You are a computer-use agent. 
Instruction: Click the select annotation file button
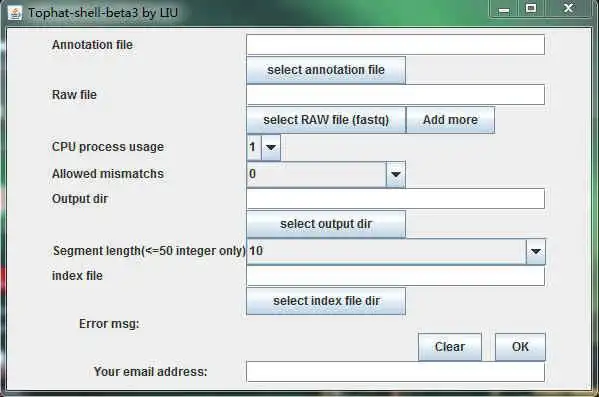[x=326, y=70]
